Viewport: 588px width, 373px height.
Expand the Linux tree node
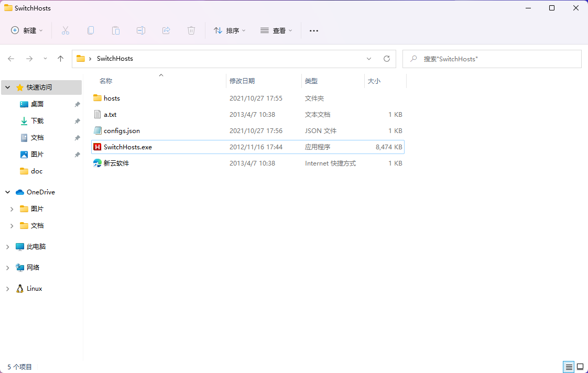7,289
